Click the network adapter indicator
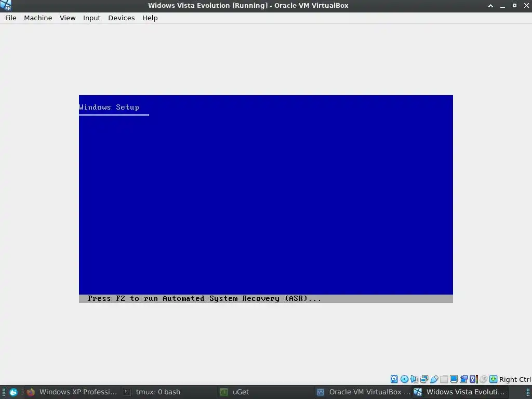The image size is (532, 399). pos(424,379)
